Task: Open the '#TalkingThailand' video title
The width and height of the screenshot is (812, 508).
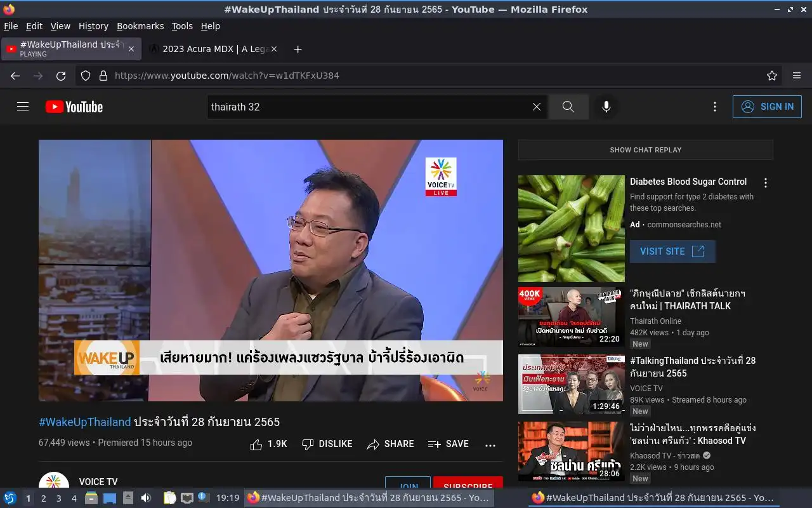Action: (x=693, y=367)
